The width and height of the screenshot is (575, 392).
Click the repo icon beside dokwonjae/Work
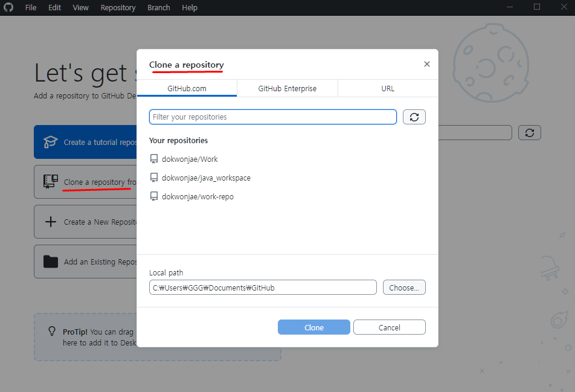154,159
